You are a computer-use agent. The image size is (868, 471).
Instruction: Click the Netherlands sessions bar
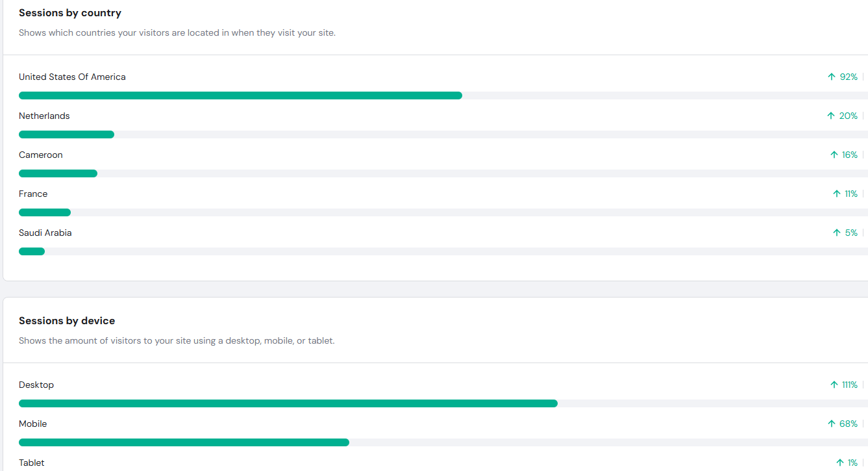[x=443, y=134]
